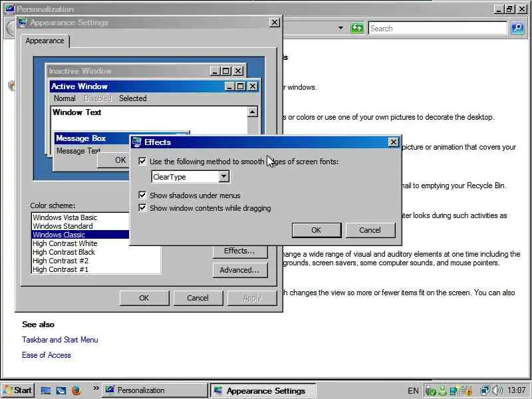Click the taskbar clock 13:07
532x399 pixels.
517,390
